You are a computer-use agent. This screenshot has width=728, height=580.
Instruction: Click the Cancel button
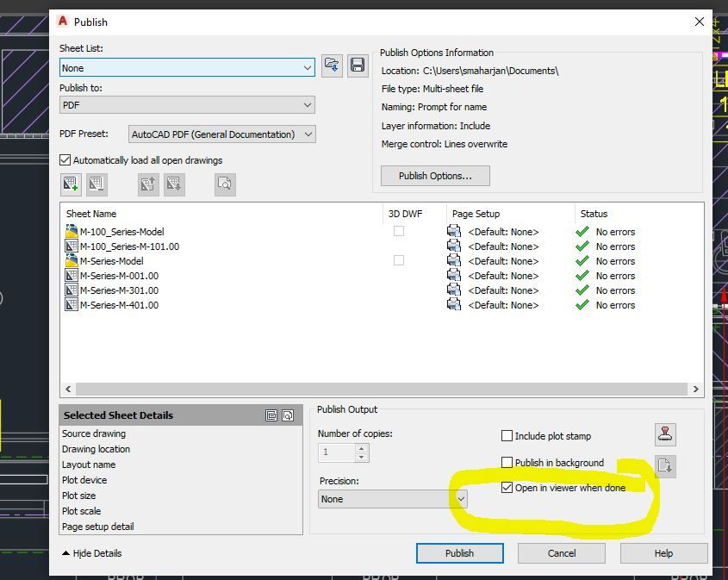562,553
